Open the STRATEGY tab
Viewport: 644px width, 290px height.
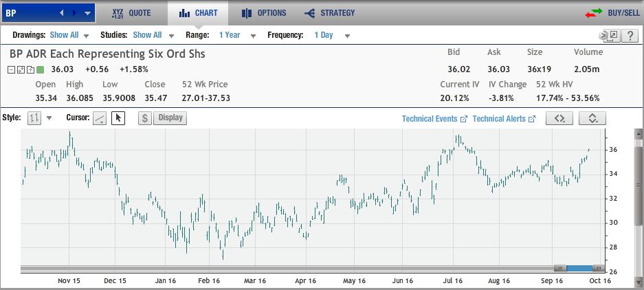329,13
